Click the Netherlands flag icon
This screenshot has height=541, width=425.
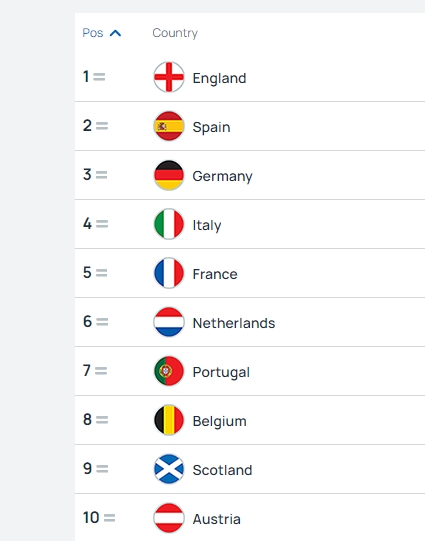pos(169,322)
